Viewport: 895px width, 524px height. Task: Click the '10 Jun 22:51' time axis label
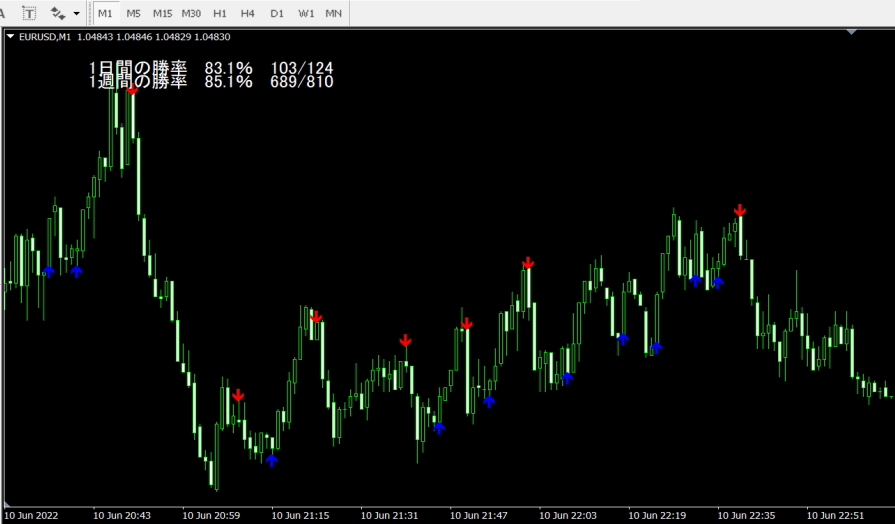[835, 515]
